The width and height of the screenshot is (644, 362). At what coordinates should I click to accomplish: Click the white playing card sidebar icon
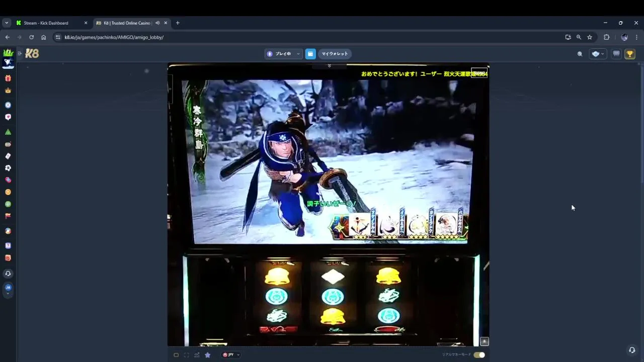(8, 156)
